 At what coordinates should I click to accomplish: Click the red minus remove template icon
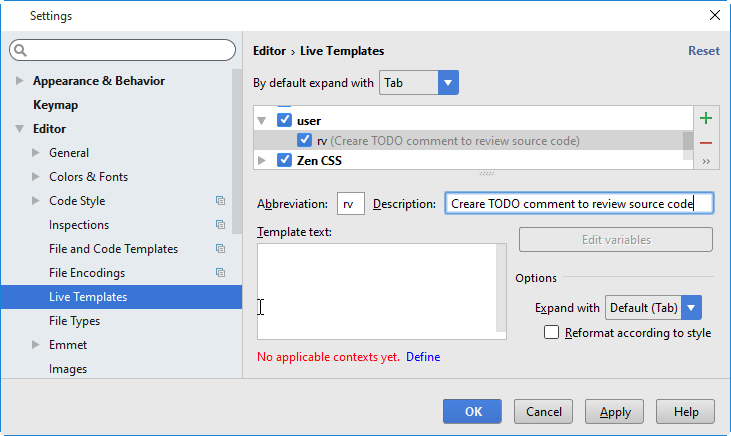click(706, 143)
